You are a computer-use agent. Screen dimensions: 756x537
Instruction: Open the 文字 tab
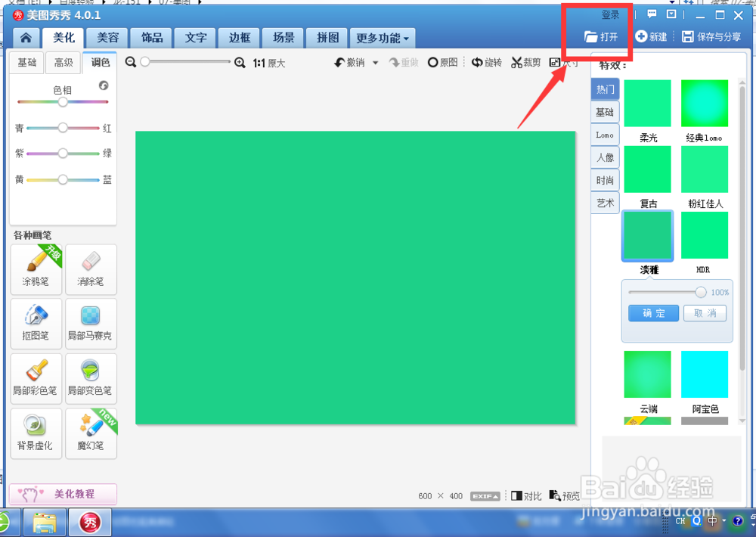point(196,38)
